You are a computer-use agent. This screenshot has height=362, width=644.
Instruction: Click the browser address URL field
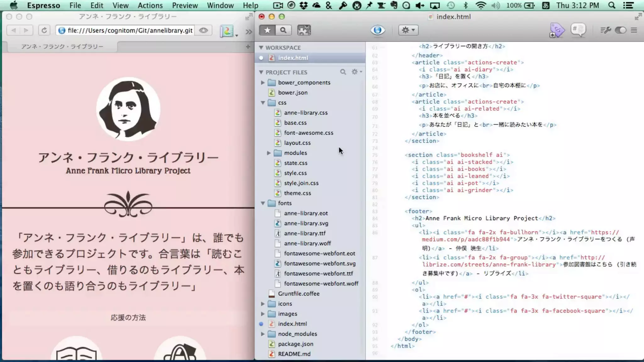[x=130, y=30]
